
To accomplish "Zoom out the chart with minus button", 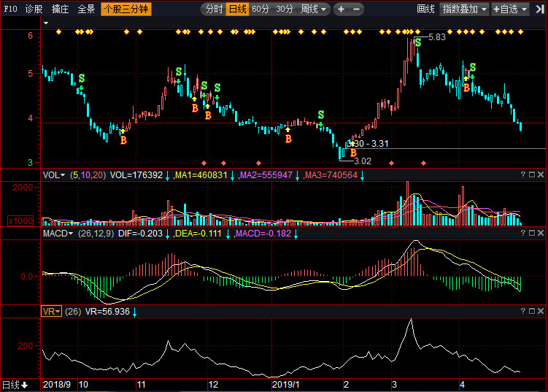I will [355, 9].
